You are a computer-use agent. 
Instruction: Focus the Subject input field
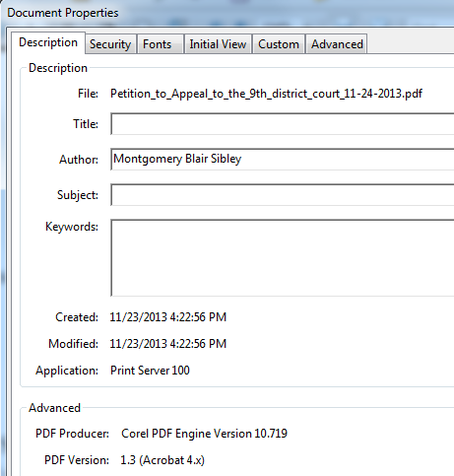point(283,195)
